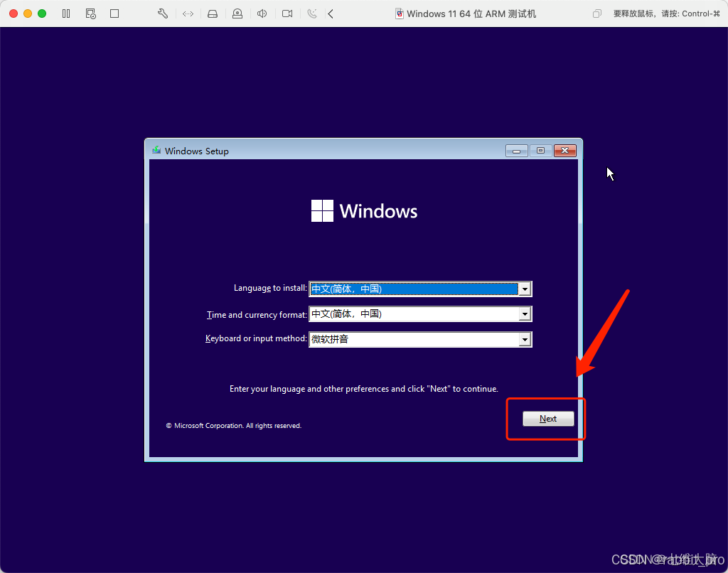Open the Time and currency format dropdown arrow

click(x=525, y=314)
